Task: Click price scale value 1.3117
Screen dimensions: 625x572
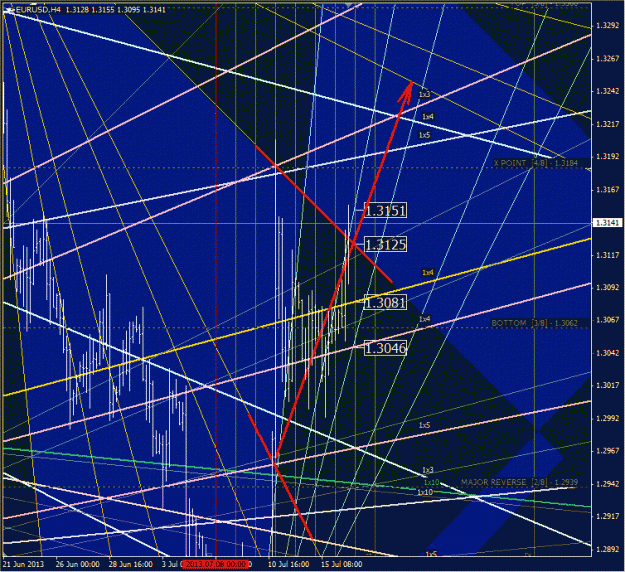Action: (x=607, y=255)
